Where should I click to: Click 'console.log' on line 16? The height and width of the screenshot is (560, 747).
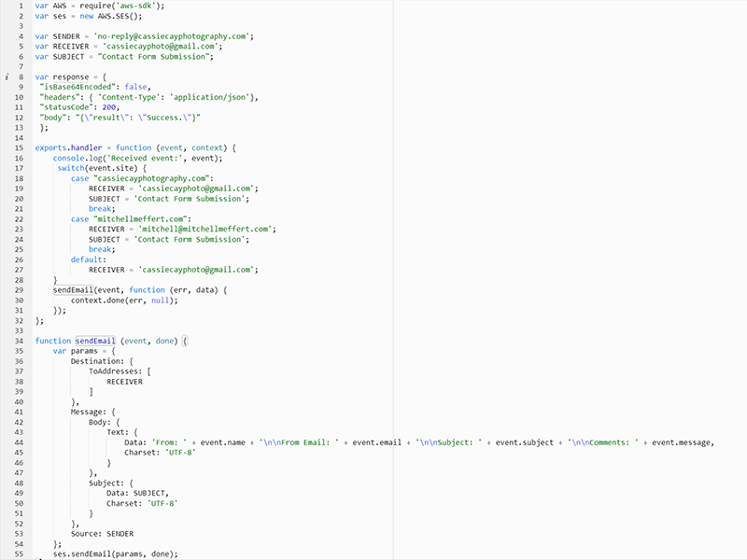pos(78,158)
